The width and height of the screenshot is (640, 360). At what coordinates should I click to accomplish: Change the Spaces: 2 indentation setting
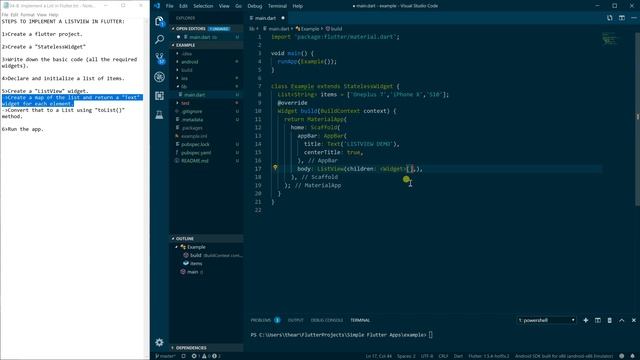click(x=406, y=356)
